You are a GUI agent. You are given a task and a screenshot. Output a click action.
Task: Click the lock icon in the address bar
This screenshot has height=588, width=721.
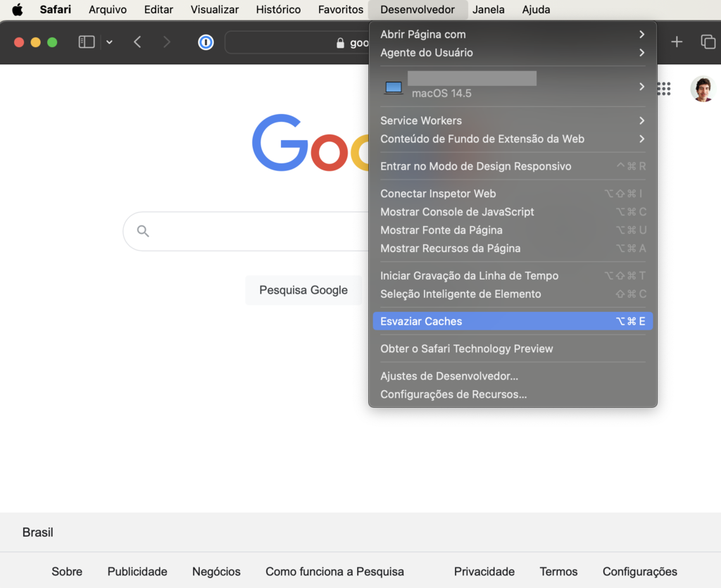point(339,42)
